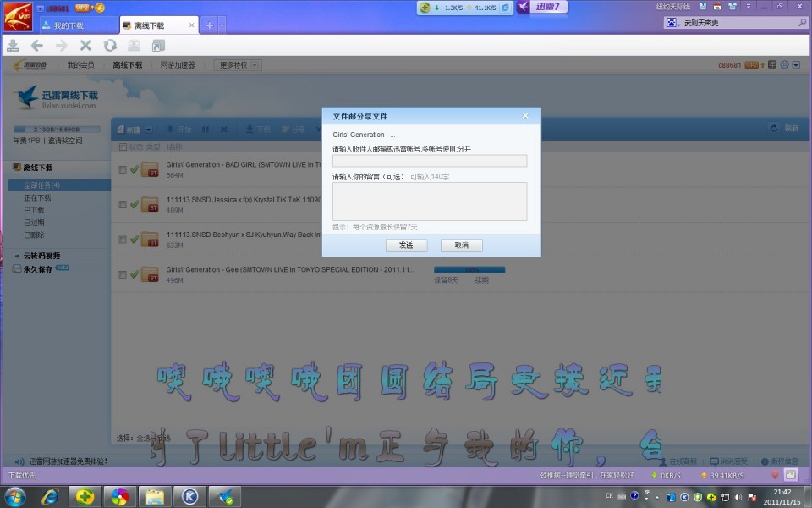Screen dimensions: 812x508
Task: Click the eye view icon in toolbar
Action: [134, 46]
